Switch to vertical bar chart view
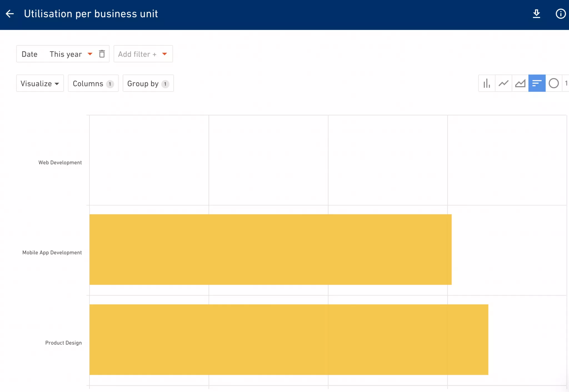Screen dimensions: 569x392 click(487, 83)
